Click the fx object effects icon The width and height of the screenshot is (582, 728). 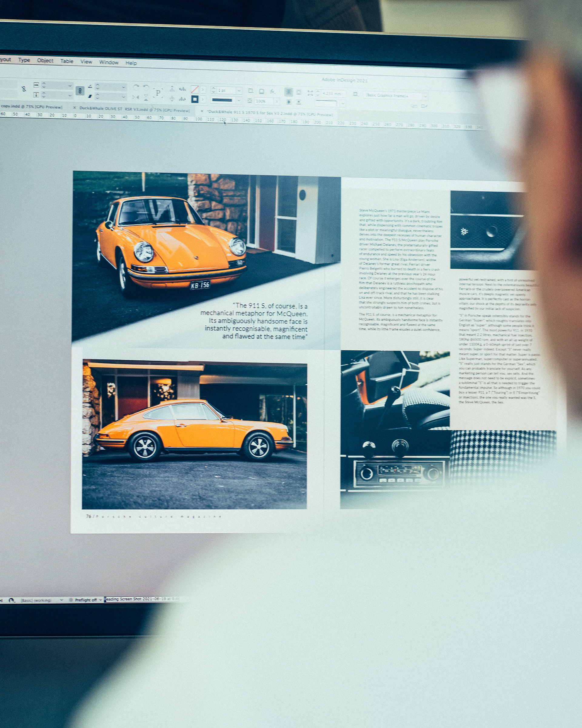(273, 92)
